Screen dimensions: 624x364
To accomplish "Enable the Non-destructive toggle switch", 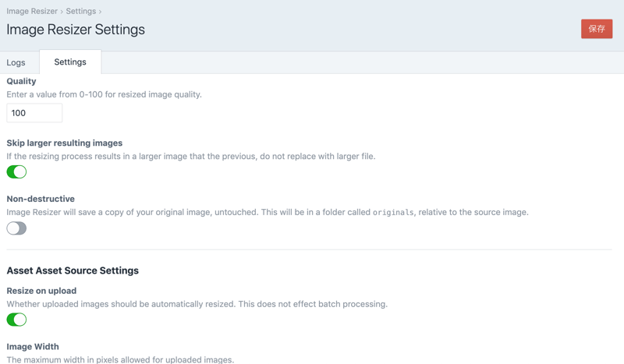I will [x=16, y=228].
